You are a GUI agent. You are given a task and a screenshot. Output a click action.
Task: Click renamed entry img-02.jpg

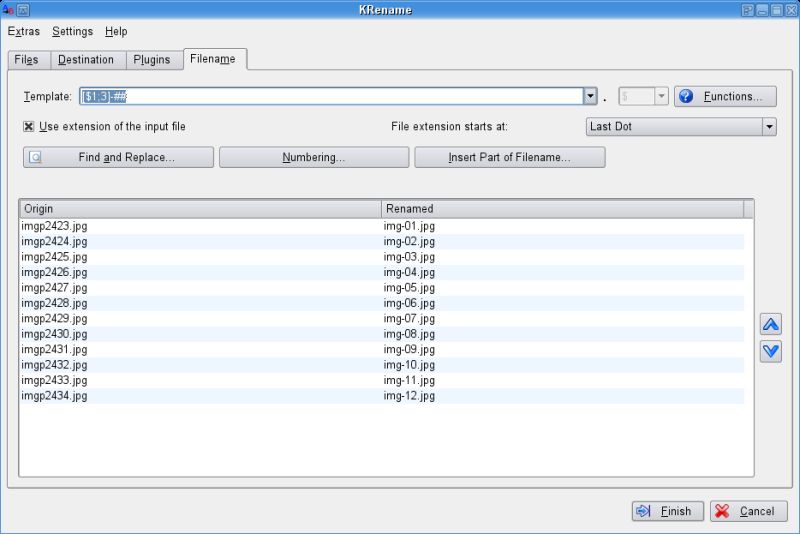(409, 241)
